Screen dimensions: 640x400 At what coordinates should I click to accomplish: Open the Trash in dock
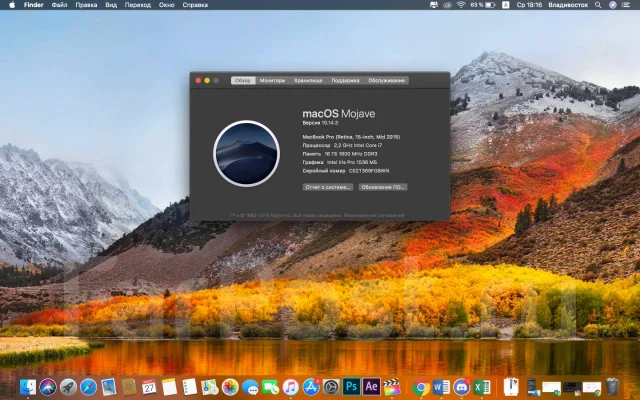(x=612, y=387)
